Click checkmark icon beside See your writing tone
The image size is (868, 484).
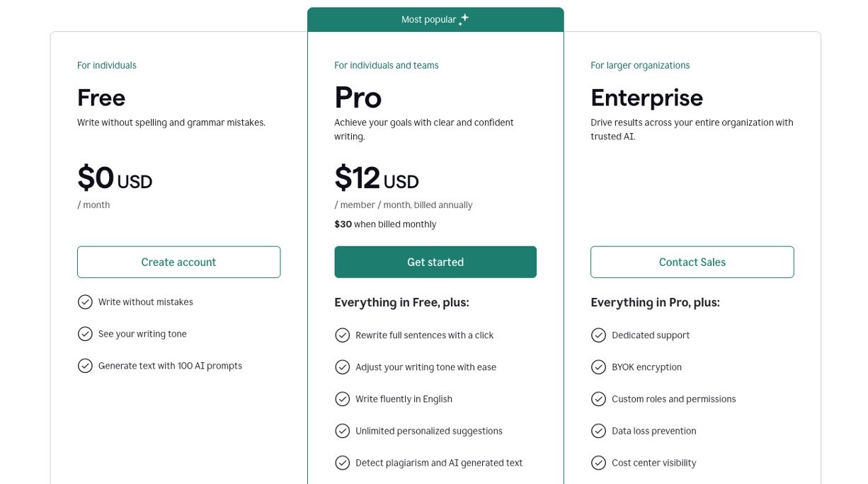[85, 334]
